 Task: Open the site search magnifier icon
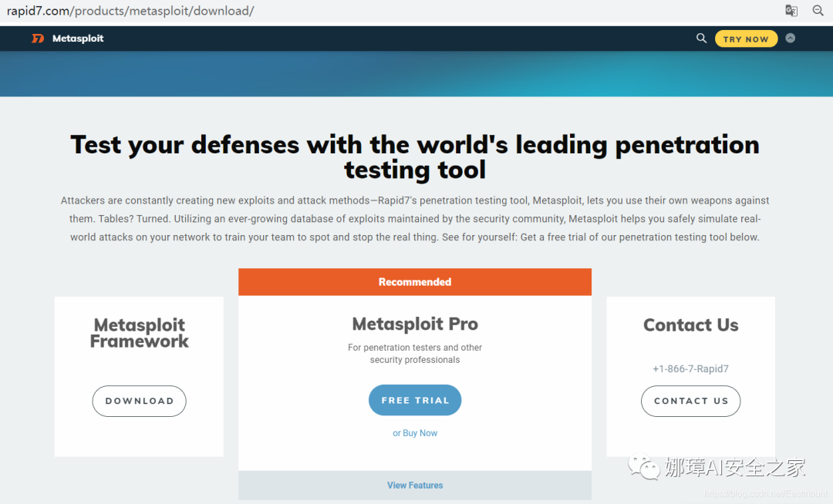coord(701,39)
